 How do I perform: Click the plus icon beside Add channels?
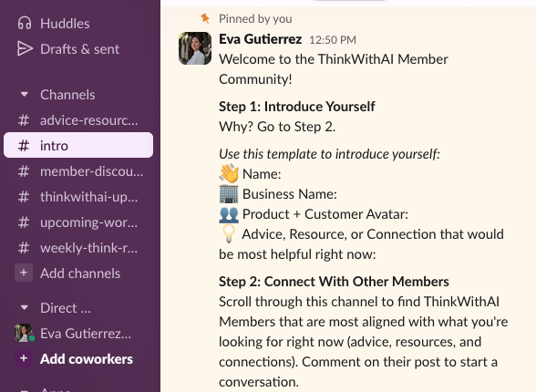24,273
